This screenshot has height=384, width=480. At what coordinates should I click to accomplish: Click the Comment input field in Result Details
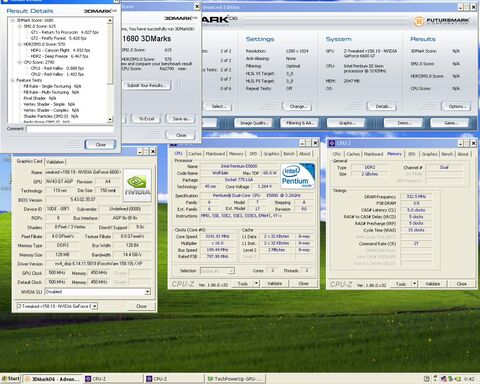click(70, 129)
